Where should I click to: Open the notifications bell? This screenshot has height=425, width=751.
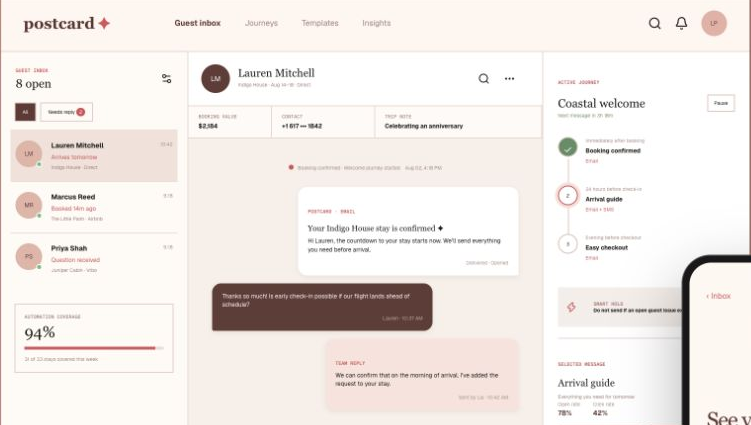[x=681, y=23]
